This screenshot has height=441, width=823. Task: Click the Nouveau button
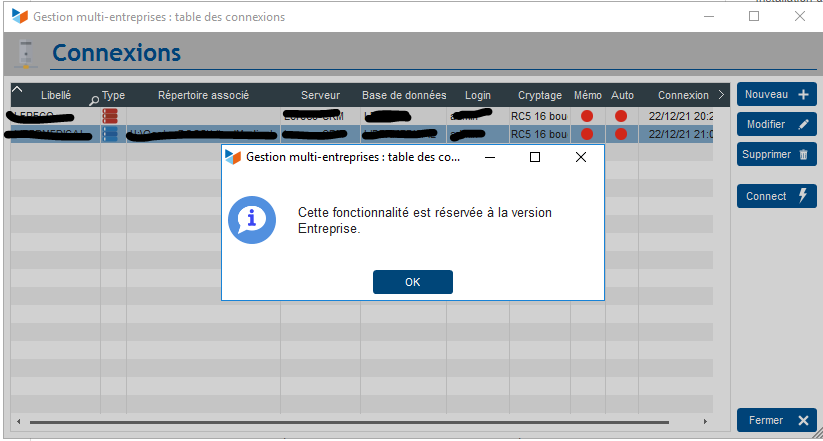[x=778, y=94]
